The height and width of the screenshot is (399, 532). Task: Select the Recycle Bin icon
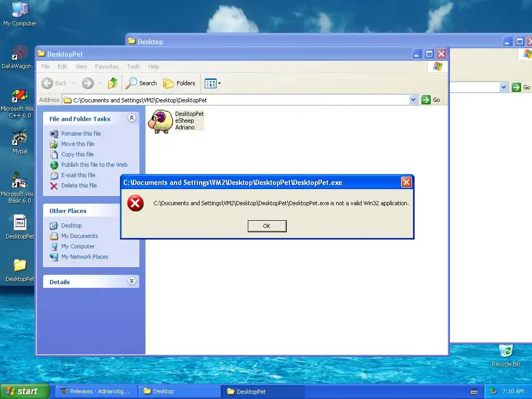point(506,355)
